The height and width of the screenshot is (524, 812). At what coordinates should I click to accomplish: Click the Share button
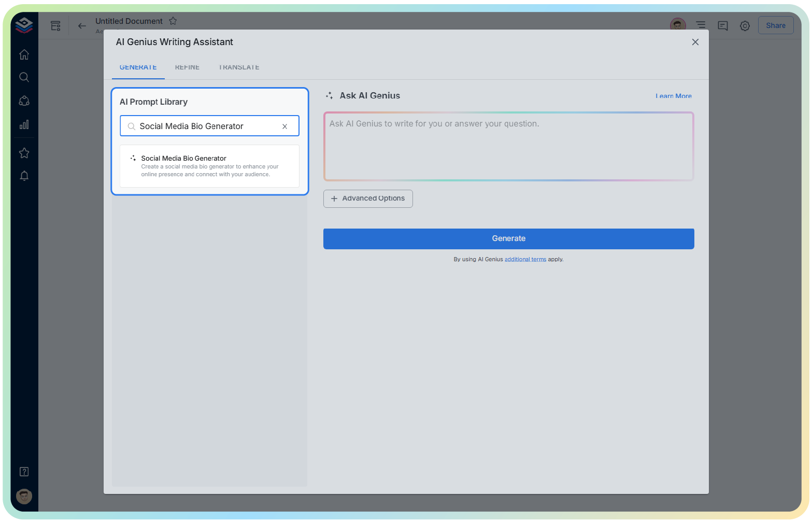[x=776, y=25]
